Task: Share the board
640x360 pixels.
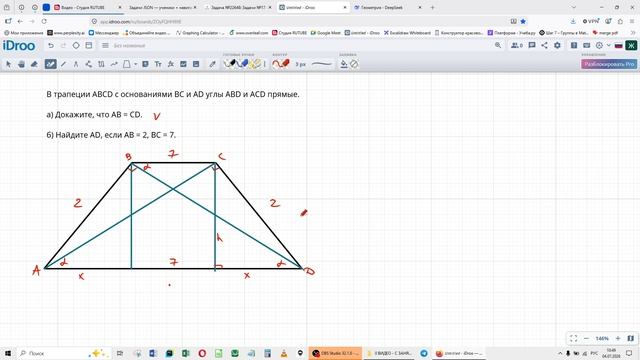Action: (x=544, y=45)
